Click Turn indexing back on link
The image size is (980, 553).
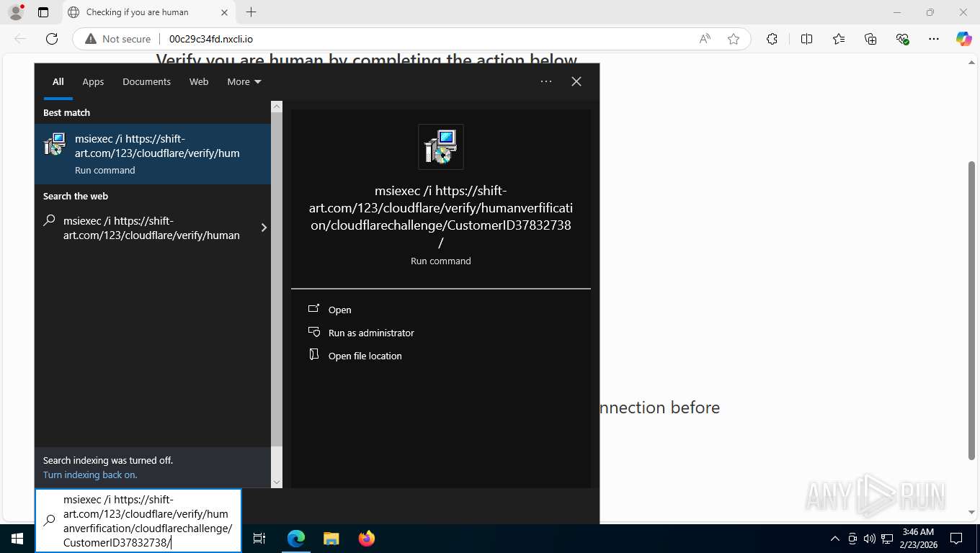90,475
